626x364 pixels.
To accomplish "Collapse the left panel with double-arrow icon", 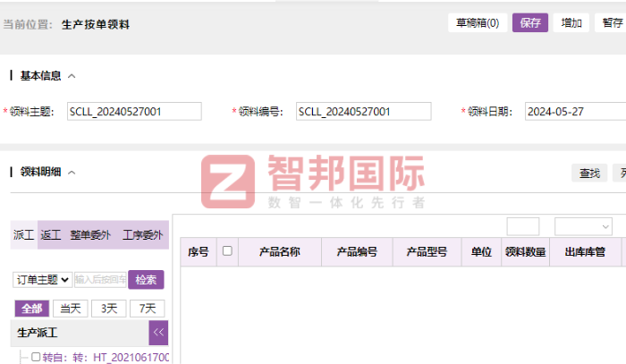I will point(158,334).
